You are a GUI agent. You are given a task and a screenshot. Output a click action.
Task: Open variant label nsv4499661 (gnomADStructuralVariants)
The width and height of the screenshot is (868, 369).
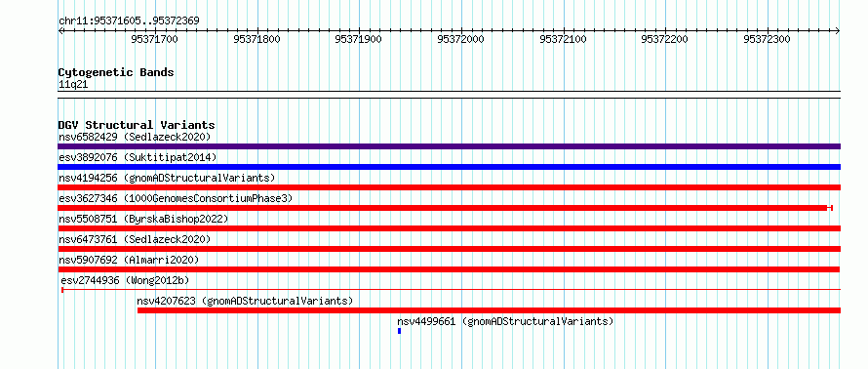(505, 321)
